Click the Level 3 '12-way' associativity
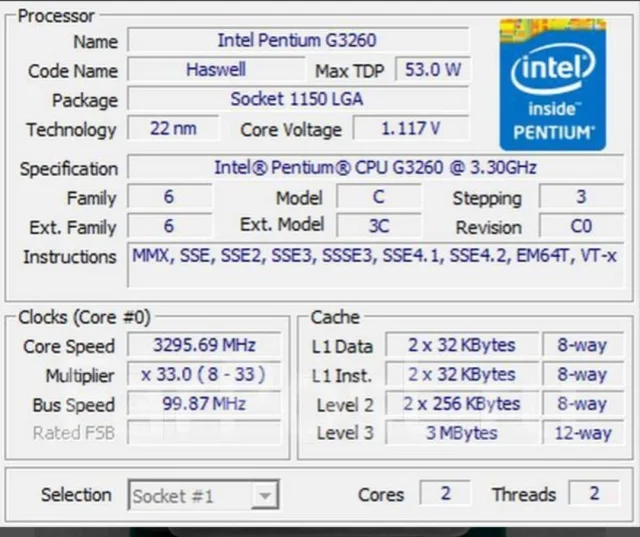 583,433
